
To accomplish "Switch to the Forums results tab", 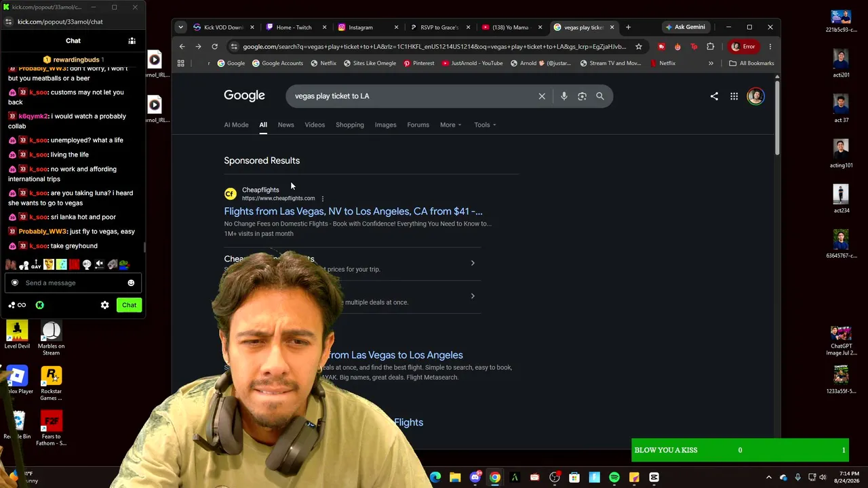I will [x=418, y=125].
